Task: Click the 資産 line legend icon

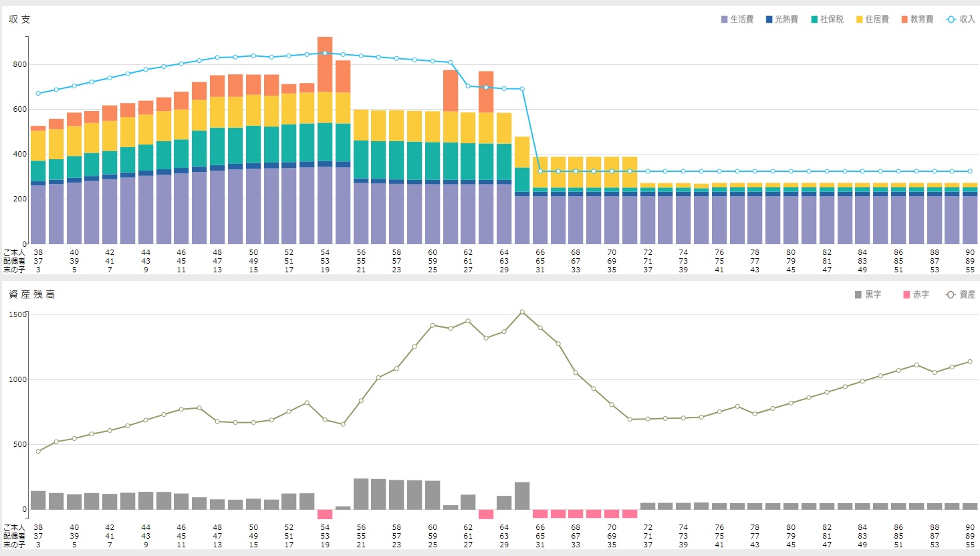Action: (x=950, y=294)
